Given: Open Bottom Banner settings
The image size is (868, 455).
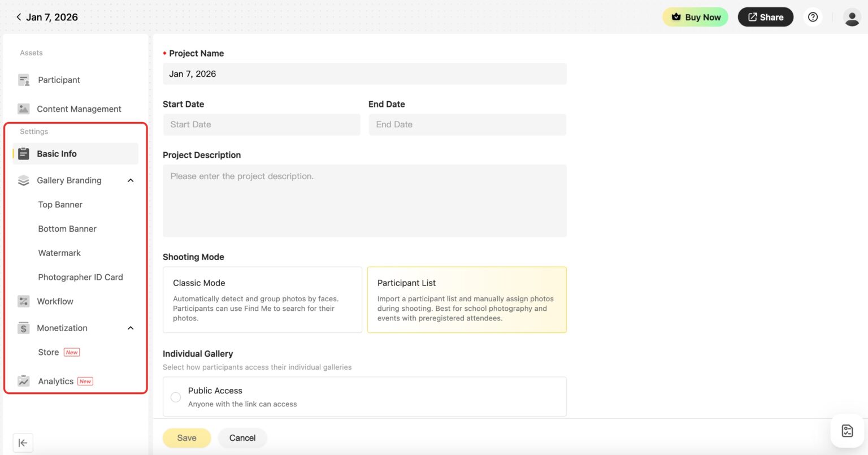Looking at the screenshot, I should point(67,229).
